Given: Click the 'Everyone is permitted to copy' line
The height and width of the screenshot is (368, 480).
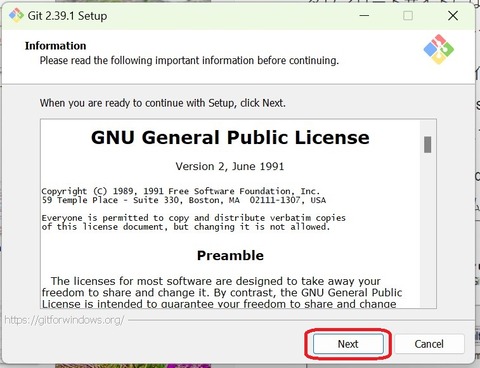Looking at the screenshot, I should click(193, 218).
